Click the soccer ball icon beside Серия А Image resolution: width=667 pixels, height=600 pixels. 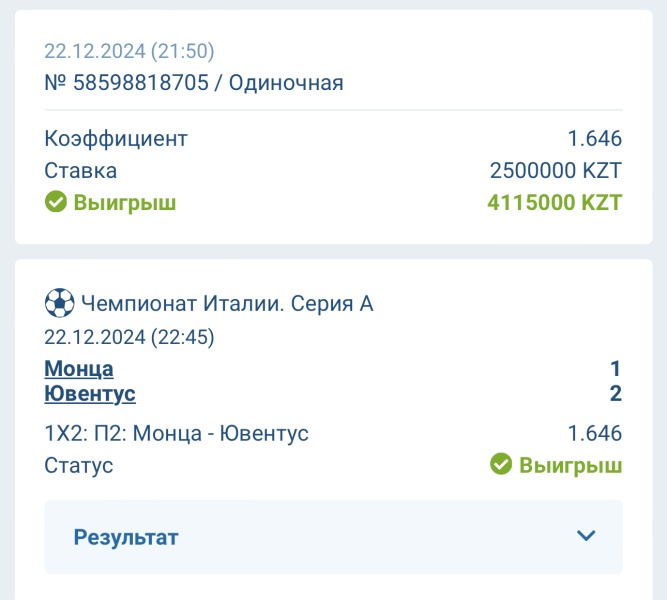click(x=60, y=303)
